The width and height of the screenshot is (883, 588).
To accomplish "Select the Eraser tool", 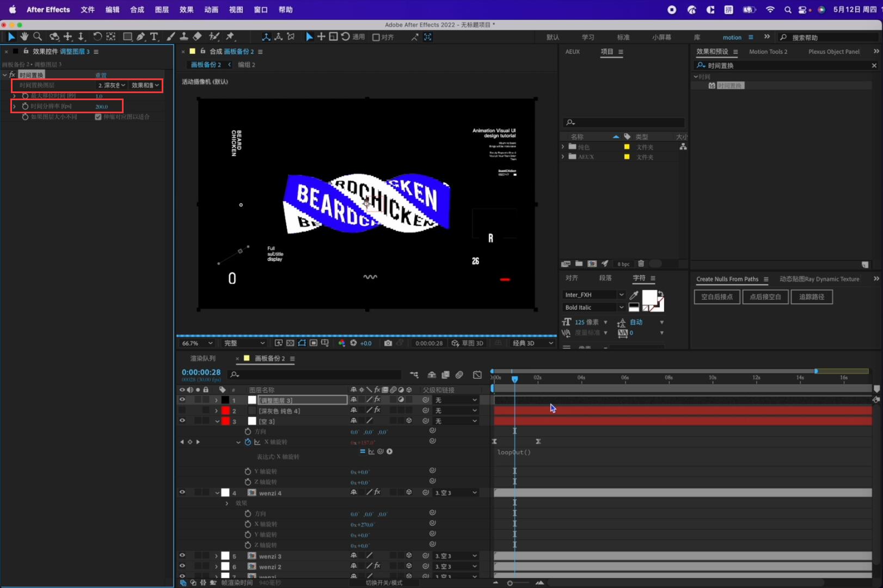I will pyautogui.click(x=198, y=36).
